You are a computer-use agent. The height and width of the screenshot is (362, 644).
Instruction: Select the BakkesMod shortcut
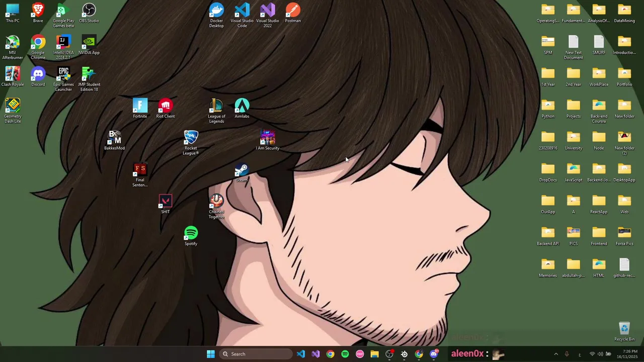pos(114,141)
